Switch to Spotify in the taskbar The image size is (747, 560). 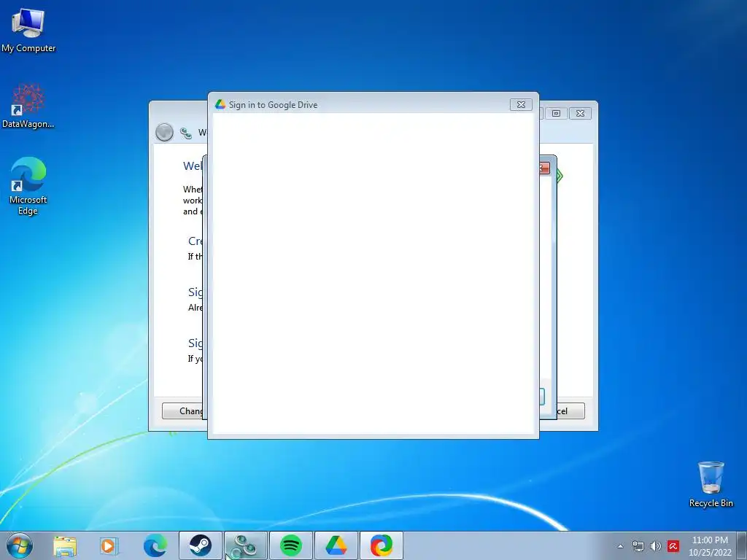tap(290, 545)
